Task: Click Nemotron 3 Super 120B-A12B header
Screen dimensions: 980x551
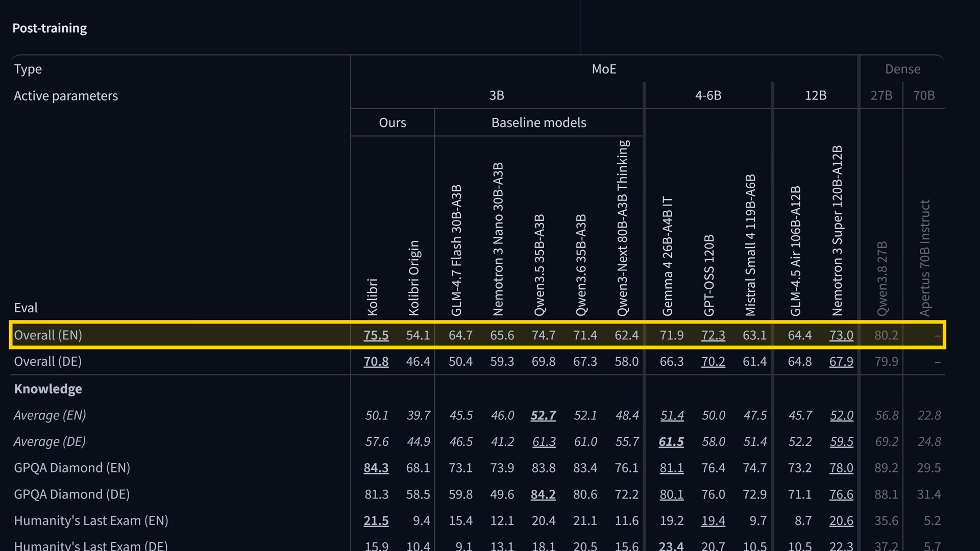Action: pyautogui.click(x=837, y=231)
